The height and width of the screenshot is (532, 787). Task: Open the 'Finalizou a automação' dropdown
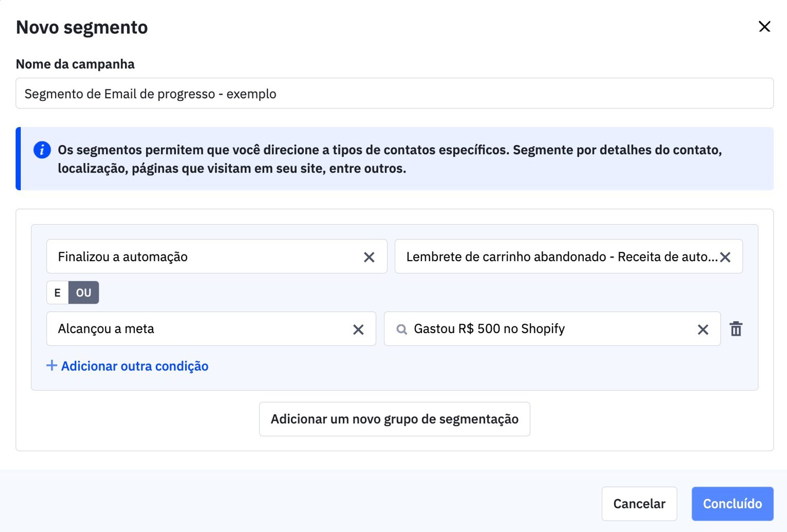205,257
